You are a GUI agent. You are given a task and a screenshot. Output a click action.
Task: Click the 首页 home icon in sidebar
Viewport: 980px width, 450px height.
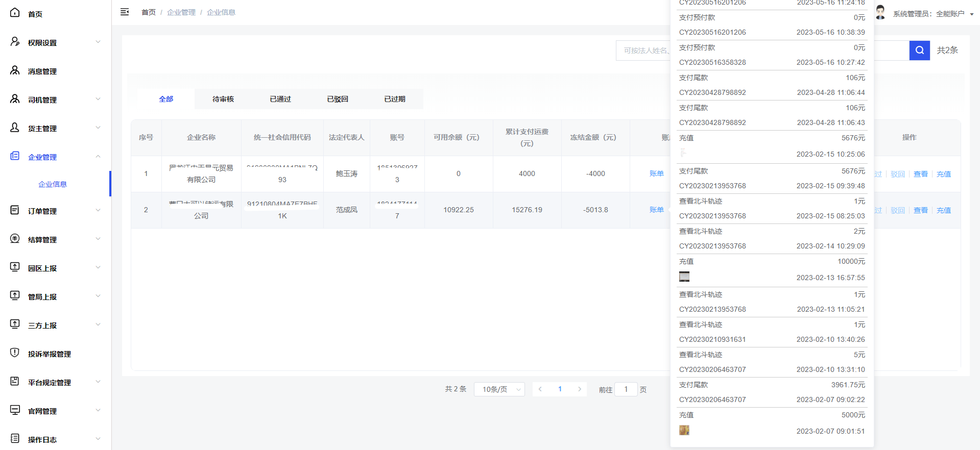click(15, 13)
